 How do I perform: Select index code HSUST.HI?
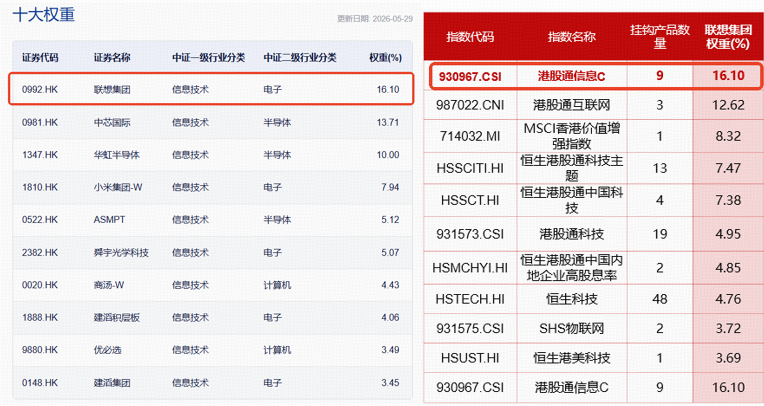[x=470, y=358]
